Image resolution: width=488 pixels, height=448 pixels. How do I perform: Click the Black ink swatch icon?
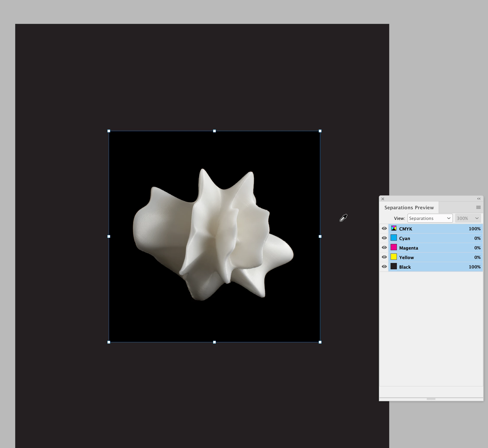394,266
